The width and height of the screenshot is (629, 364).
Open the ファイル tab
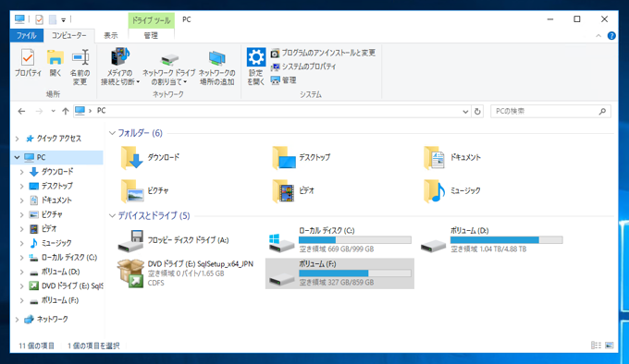tap(27, 36)
